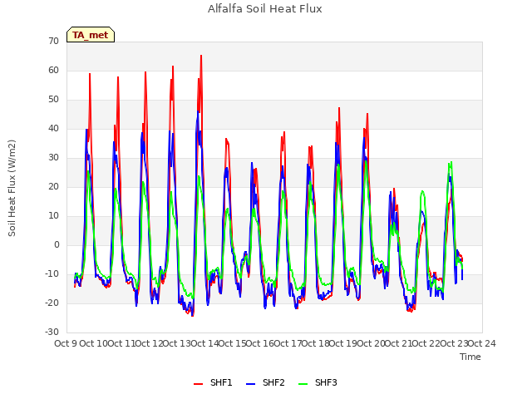Screen dimensions: 532x399
Task: Click the 50 y-axis tick label
Action: pyautogui.click(x=53, y=100)
